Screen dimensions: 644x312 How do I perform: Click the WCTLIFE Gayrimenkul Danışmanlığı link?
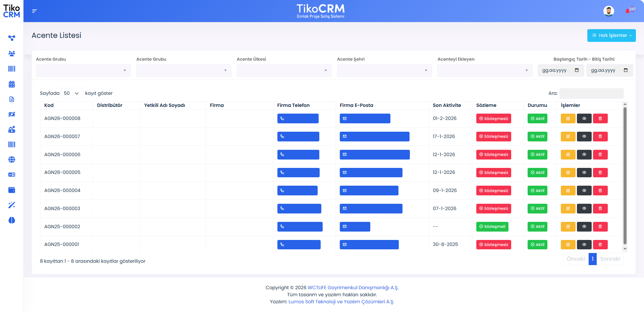[353, 288]
